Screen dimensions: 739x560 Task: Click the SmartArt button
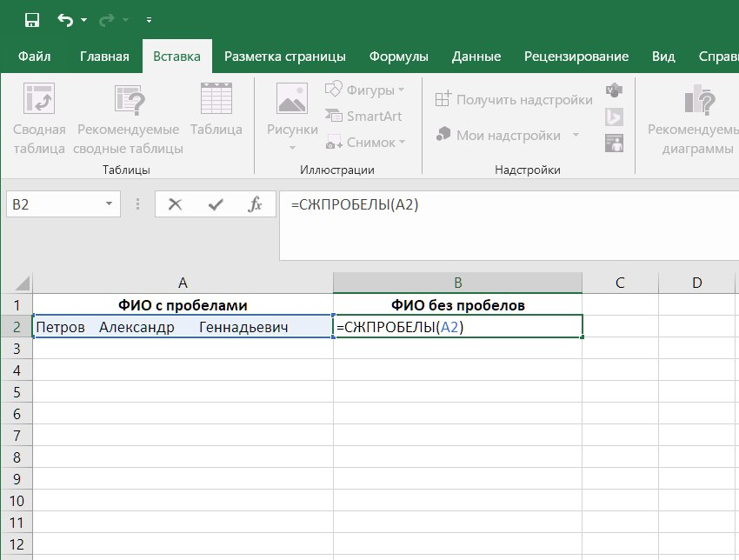point(364,116)
